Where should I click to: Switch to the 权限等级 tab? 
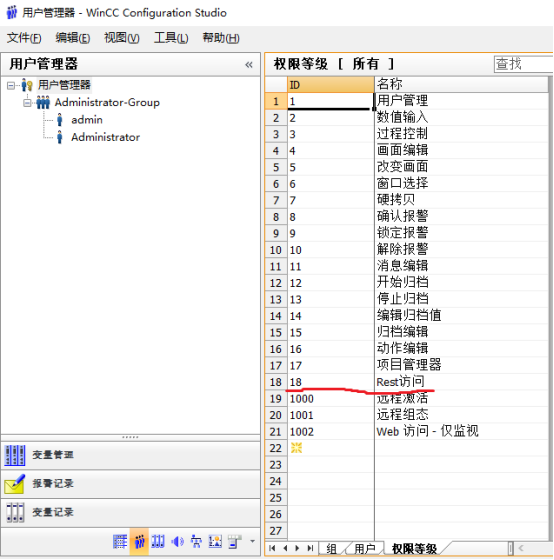pos(414,549)
